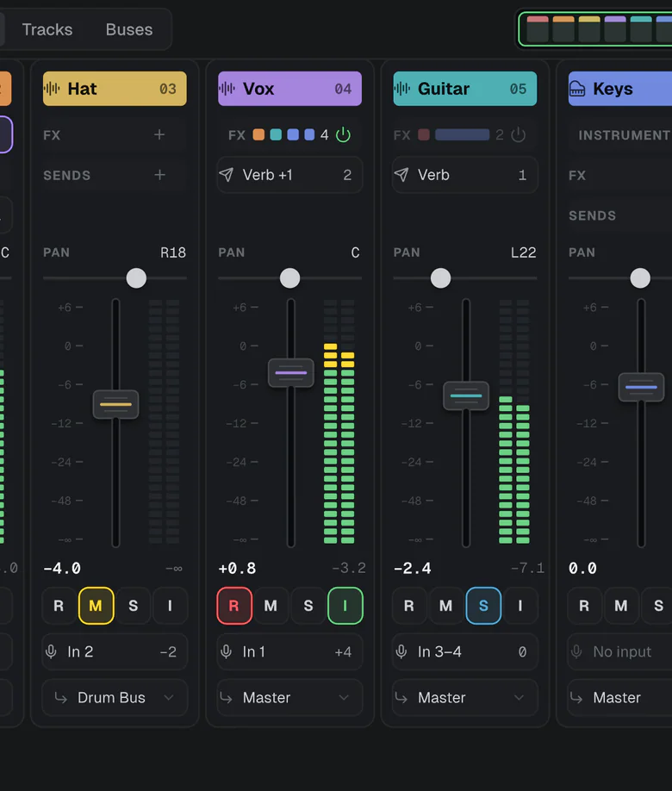Click the Keys track piano icon
The width and height of the screenshot is (672, 791).
click(577, 89)
